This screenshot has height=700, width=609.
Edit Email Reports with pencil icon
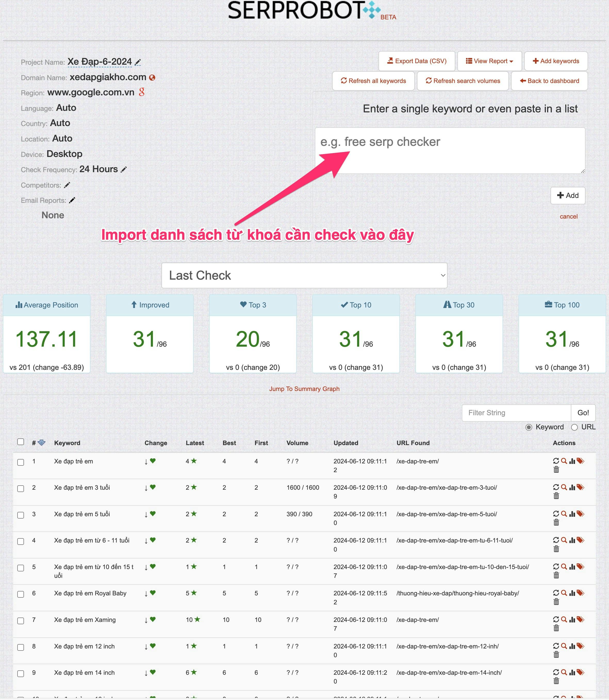(x=72, y=201)
